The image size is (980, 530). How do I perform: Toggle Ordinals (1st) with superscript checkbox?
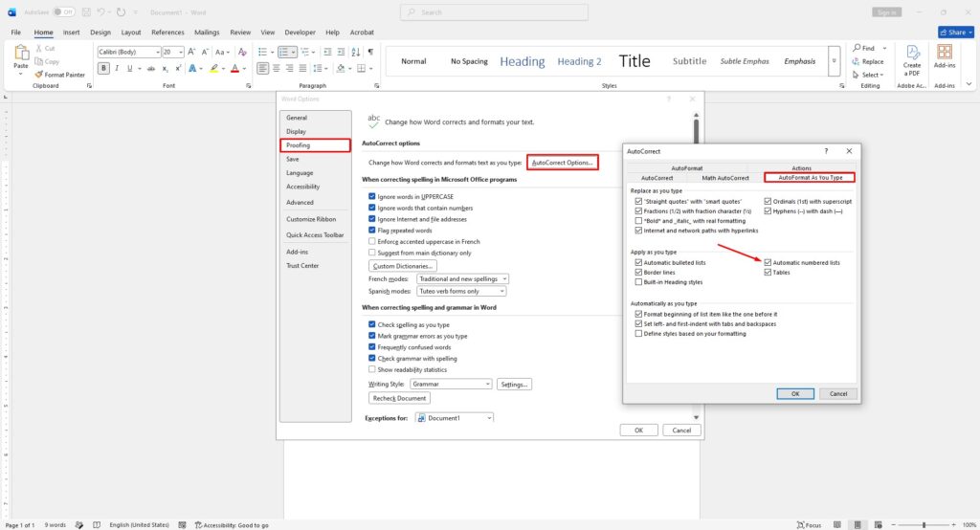768,201
